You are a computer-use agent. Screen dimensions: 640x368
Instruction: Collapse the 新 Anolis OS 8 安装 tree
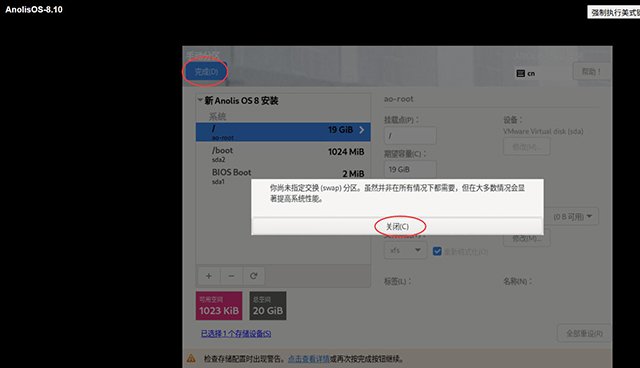point(200,100)
